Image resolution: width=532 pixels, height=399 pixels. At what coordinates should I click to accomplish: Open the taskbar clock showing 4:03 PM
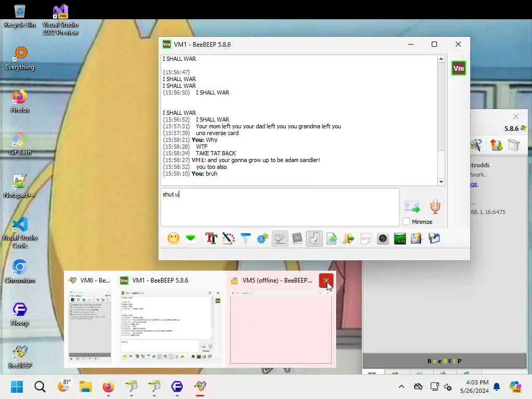474,387
